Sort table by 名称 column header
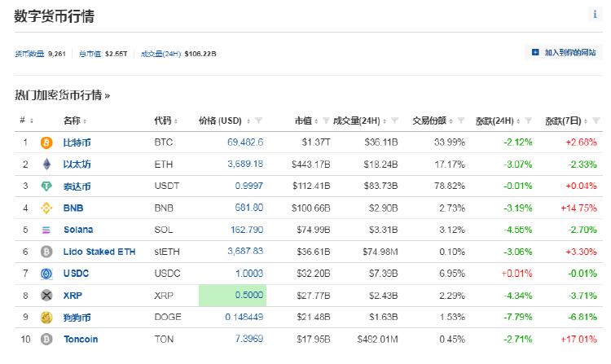This screenshot has width=611, height=364. (x=73, y=121)
